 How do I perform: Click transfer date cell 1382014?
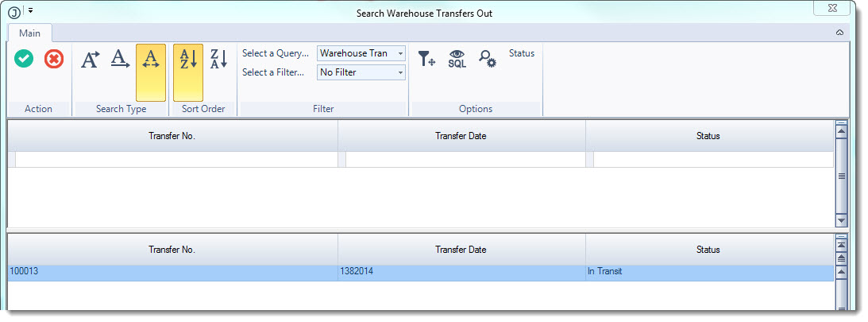tap(461, 273)
